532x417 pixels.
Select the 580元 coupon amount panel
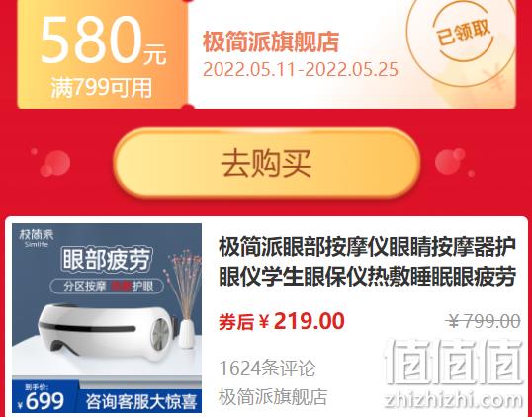click(x=102, y=54)
